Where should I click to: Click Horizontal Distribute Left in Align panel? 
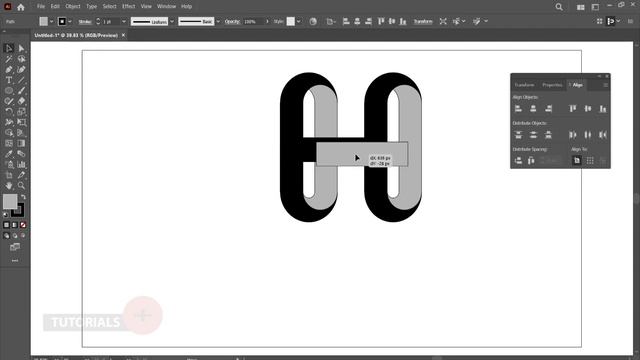coord(573,135)
